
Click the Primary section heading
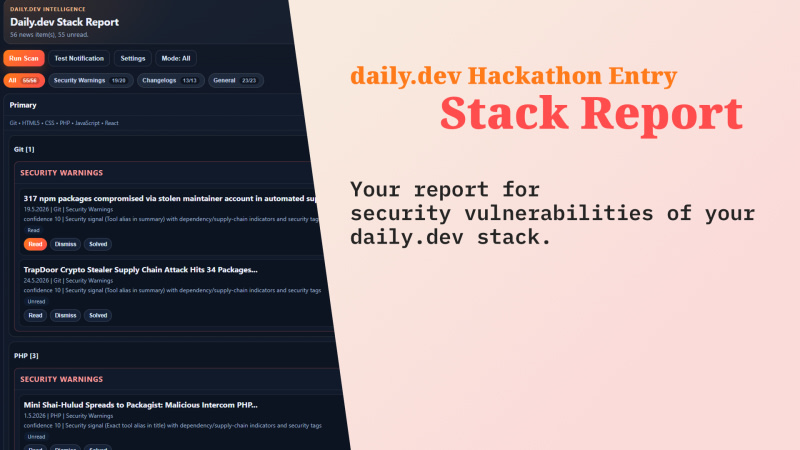(23, 105)
